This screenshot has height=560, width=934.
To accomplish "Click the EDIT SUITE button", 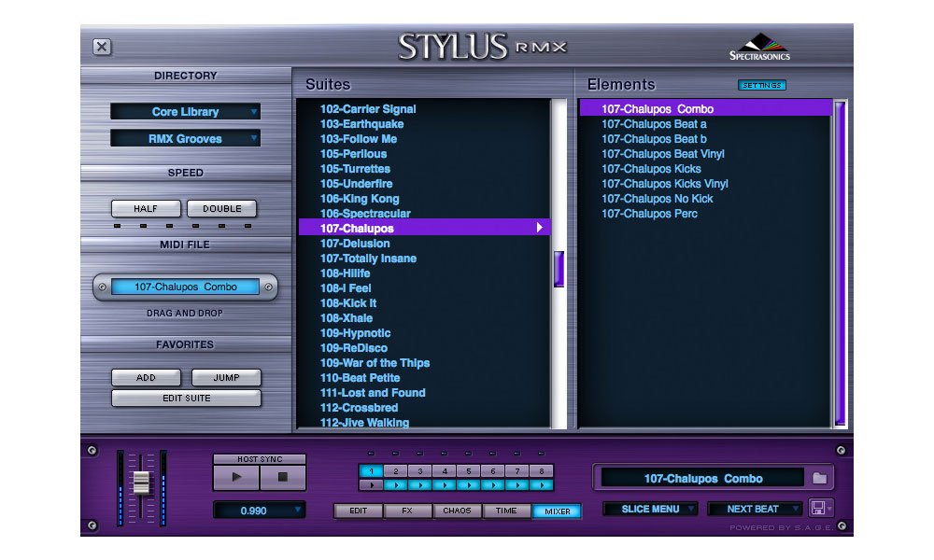I will pyautogui.click(x=185, y=398).
